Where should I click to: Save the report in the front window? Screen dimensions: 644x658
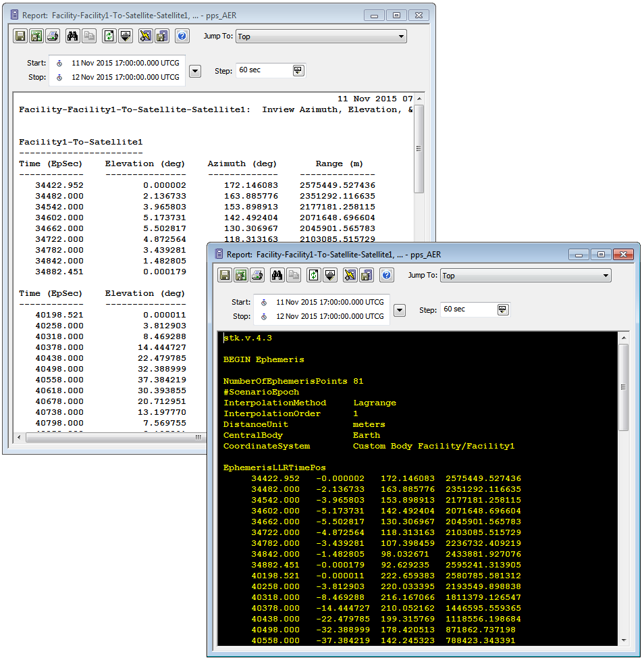225,275
